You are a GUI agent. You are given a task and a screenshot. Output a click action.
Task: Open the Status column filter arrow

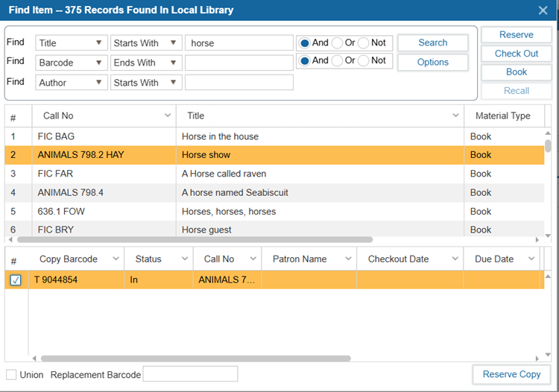[185, 259]
